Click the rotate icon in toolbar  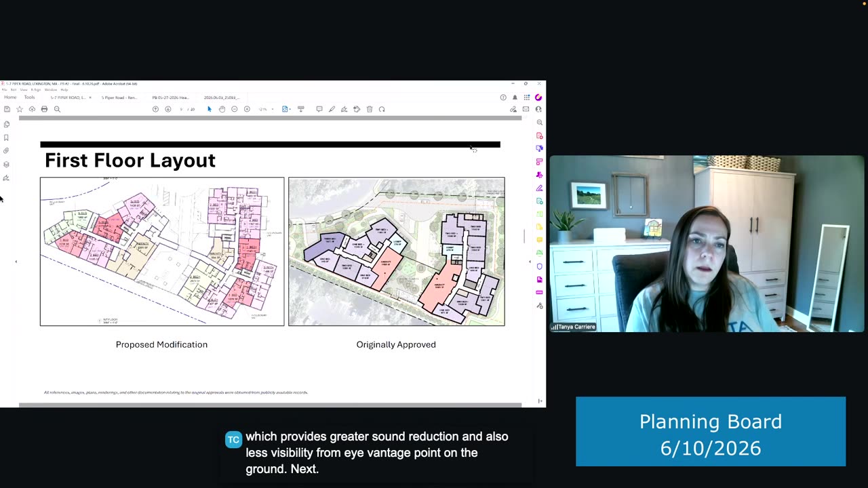(x=382, y=109)
